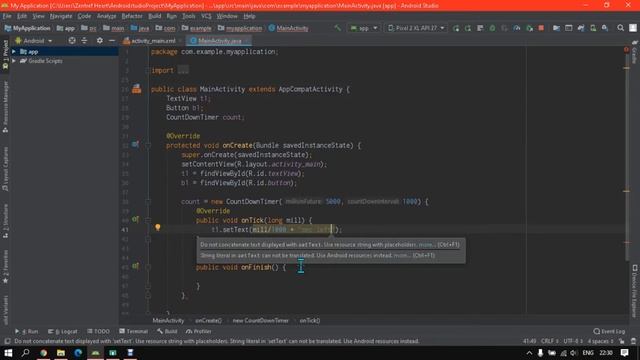The height and width of the screenshot is (360, 640).
Task: Open the Navigate menu
Action: click(x=61, y=16)
